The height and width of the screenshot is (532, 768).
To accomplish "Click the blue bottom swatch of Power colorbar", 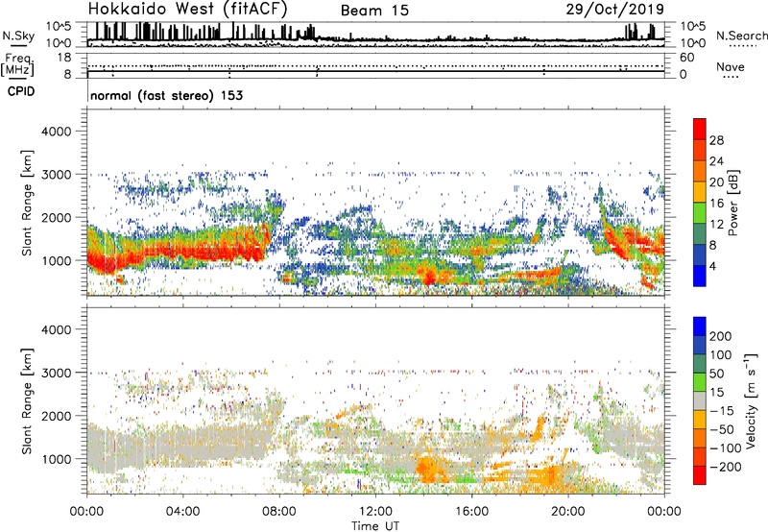I will pyautogui.click(x=700, y=276).
